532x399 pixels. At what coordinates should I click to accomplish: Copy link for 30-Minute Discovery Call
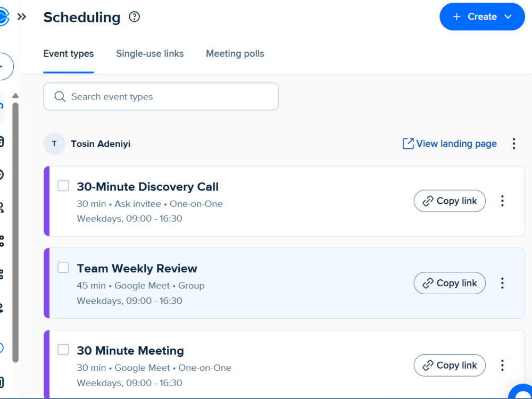point(450,201)
